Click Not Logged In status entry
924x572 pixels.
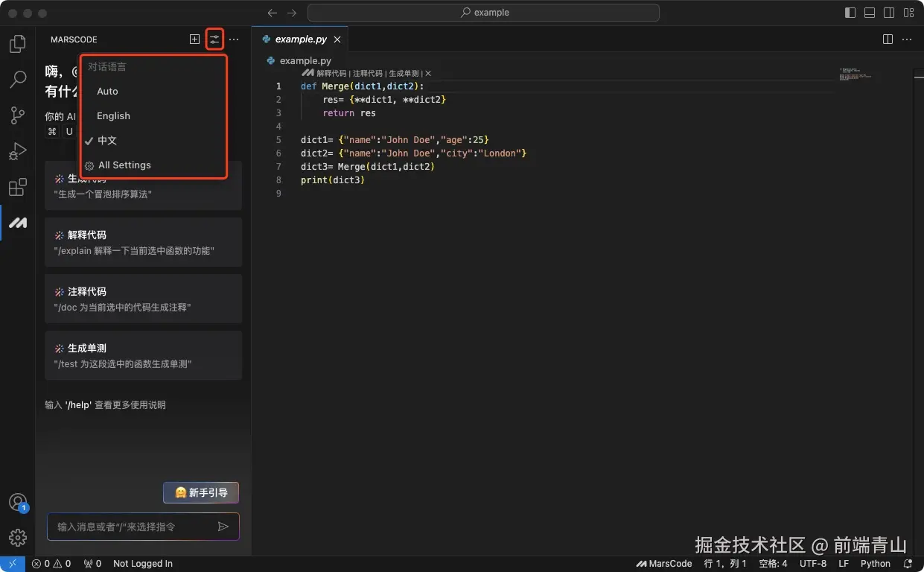[x=143, y=564]
